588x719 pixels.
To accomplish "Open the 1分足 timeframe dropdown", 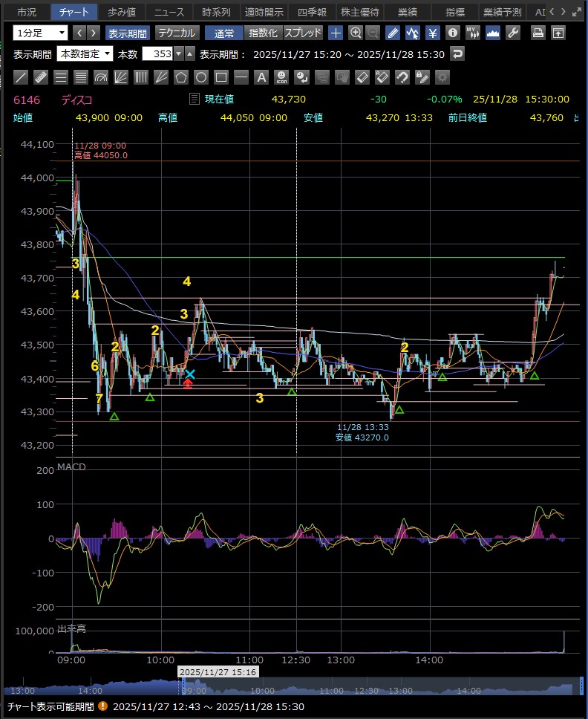I will click(x=41, y=33).
